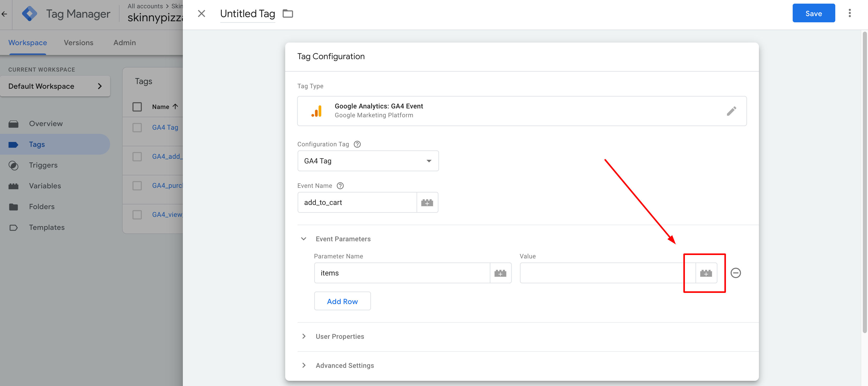Check the GA4 Tag row checkbox

click(137, 128)
